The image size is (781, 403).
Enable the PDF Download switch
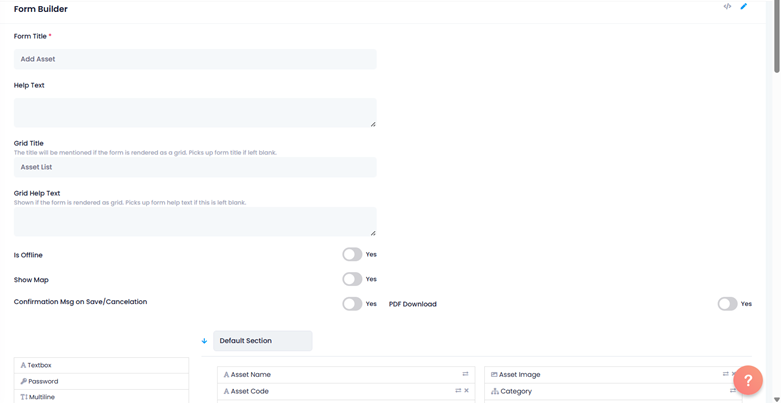point(727,304)
